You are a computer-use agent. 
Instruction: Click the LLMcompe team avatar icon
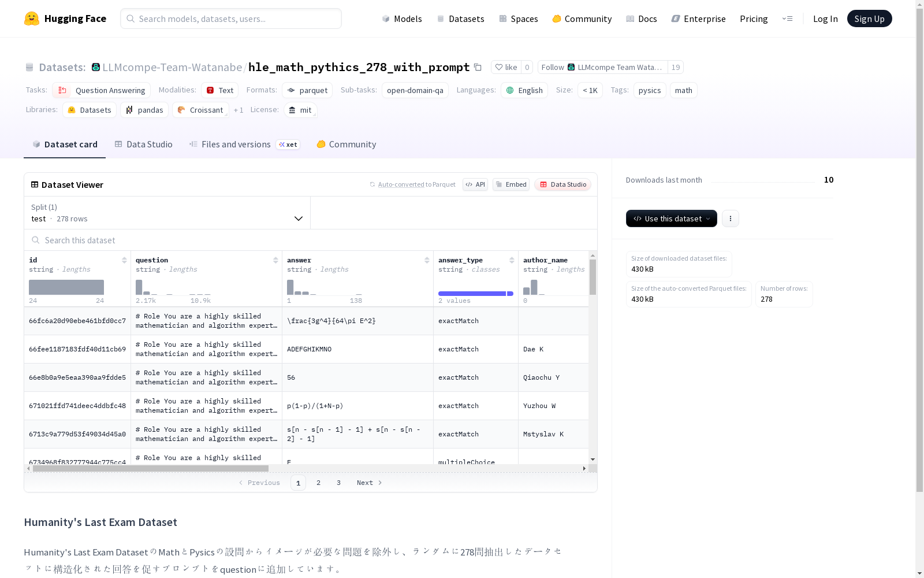tap(96, 67)
